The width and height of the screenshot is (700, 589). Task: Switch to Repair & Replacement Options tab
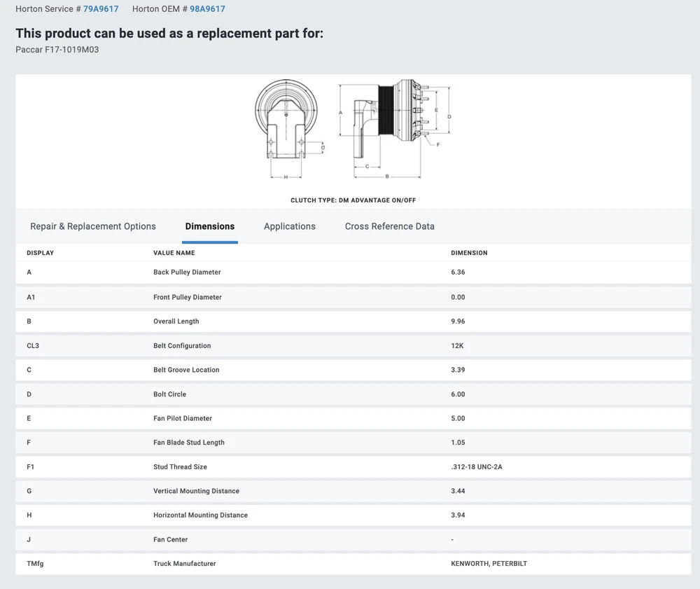point(93,226)
